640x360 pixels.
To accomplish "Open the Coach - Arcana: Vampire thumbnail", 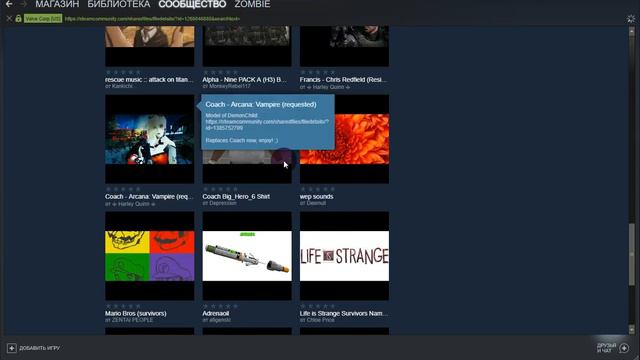I will 150,139.
